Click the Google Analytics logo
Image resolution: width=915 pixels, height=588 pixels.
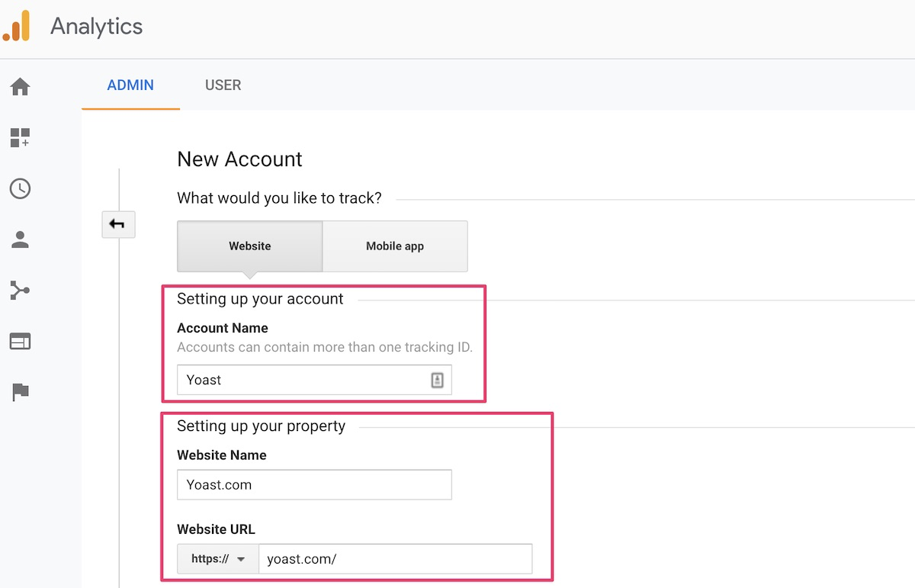(x=17, y=26)
